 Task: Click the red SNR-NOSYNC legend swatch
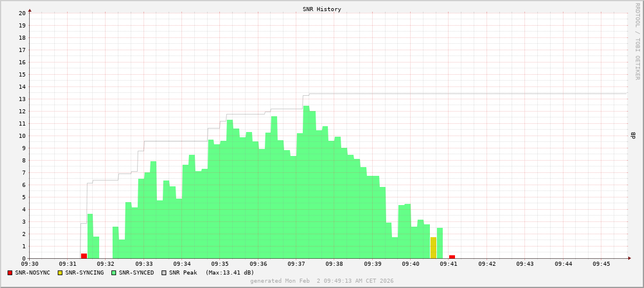pos(10,273)
